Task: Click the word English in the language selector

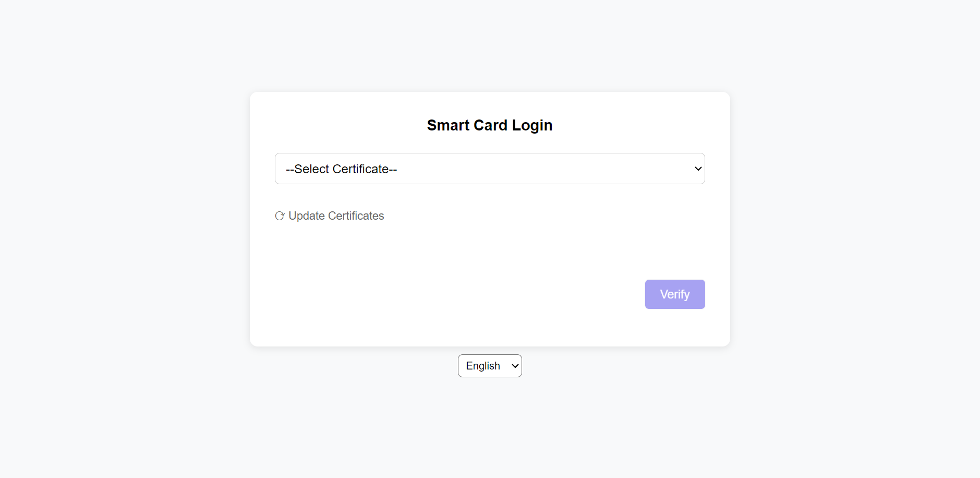Action: [483, 366]
